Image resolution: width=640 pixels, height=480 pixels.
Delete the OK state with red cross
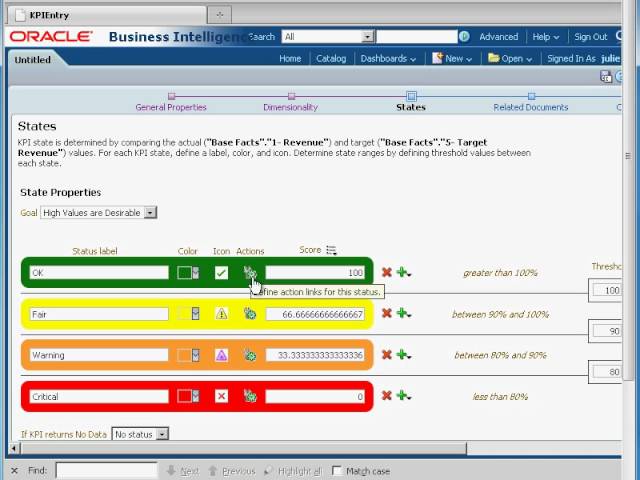pyautogui.click(x=387, y=272)
